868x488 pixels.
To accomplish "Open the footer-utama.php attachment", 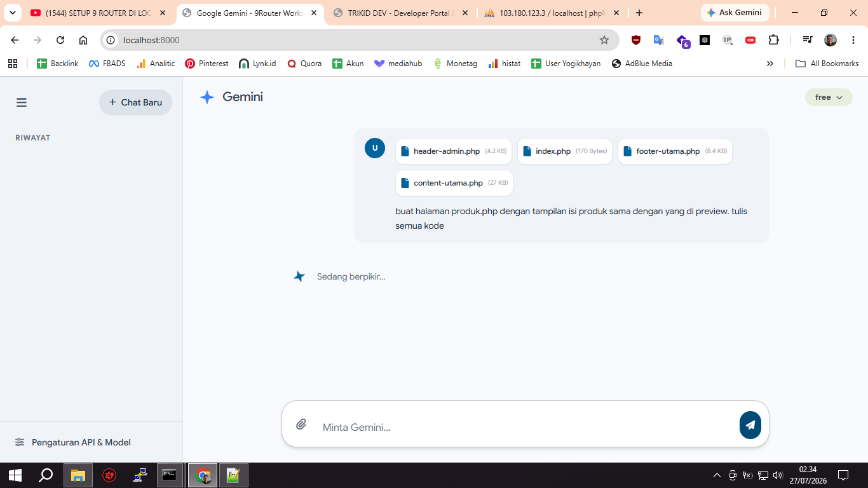I will [675, 151].
